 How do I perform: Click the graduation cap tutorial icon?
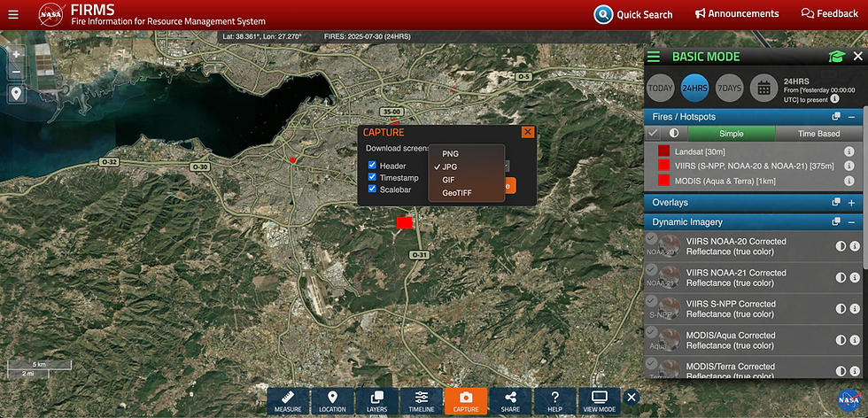pos(836,57)
